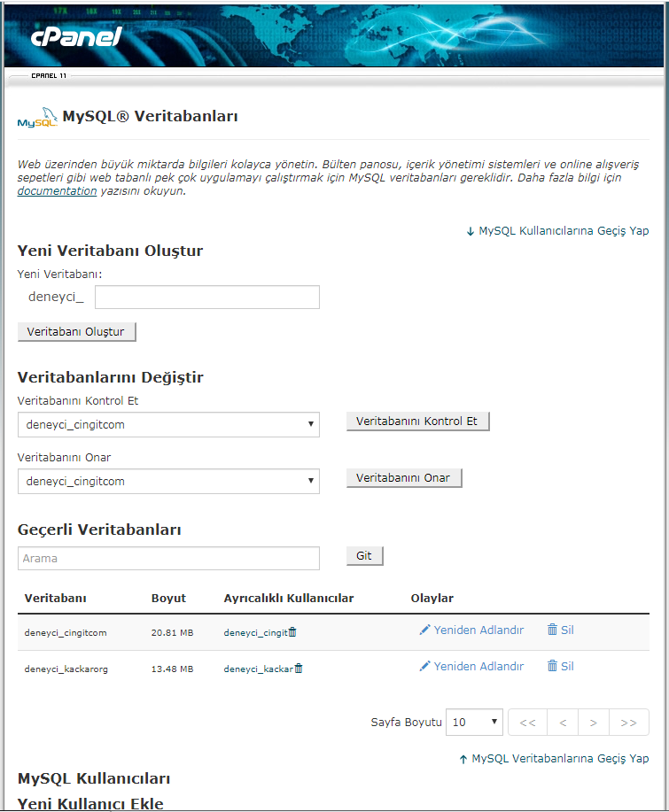Open the Veritabanını Onar dropdown

coord(168,481)
